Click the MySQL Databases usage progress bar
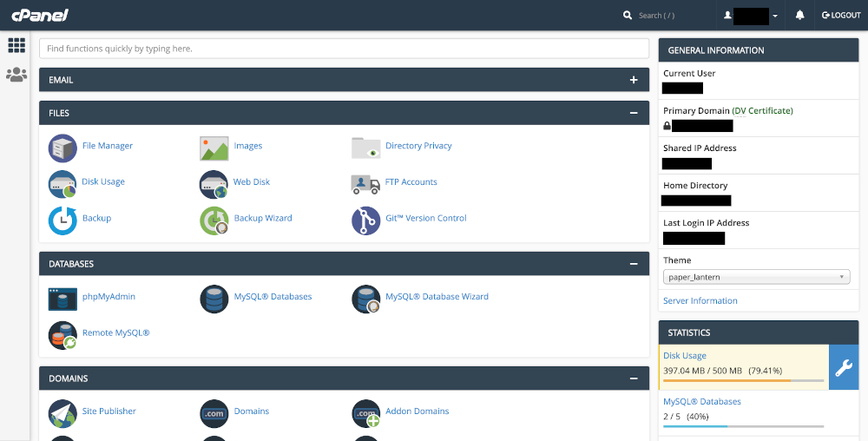Screen dimensions: 868x441 click(x=744, y=426)
